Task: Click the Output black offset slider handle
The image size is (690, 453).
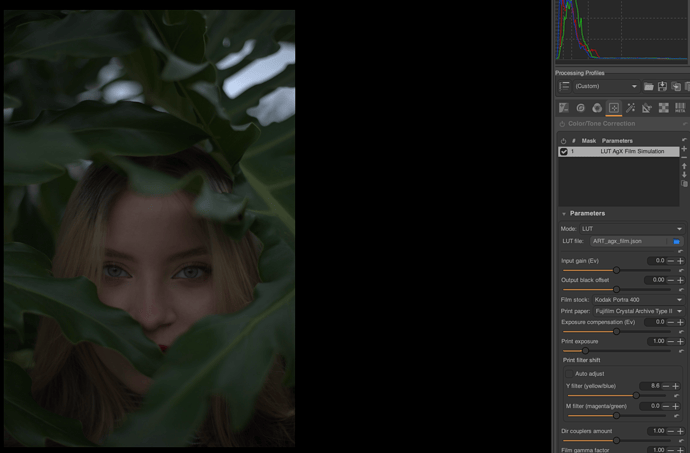Action: (x=617, y=290)
